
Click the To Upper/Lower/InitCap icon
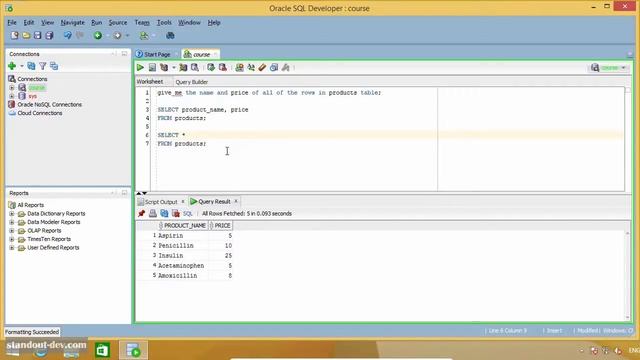pyautogui.click(x=251, y=67)
